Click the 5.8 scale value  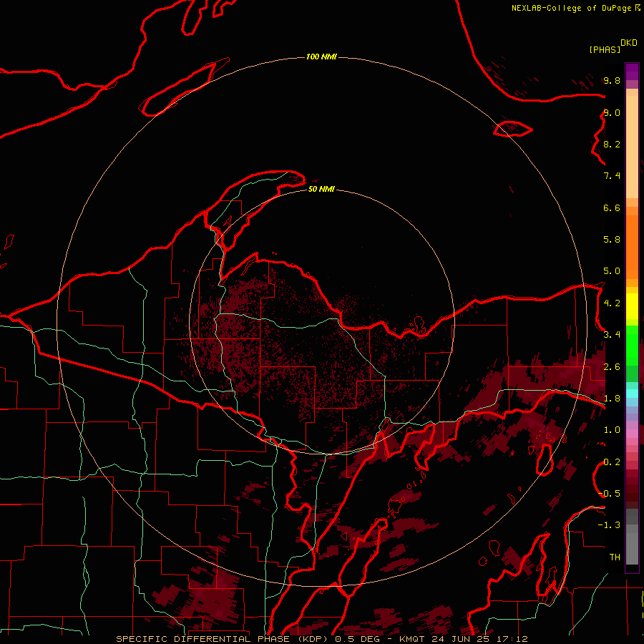612,239
